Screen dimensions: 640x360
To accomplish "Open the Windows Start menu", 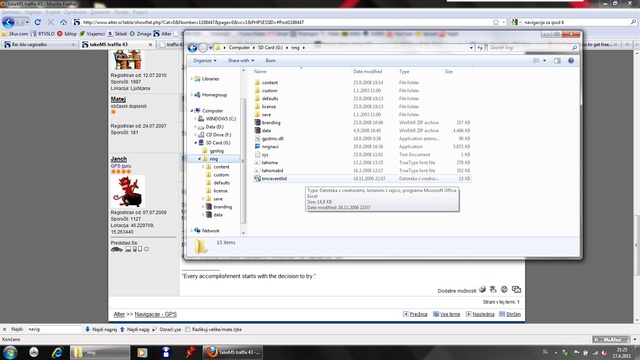I will click(x=10, y=352).
